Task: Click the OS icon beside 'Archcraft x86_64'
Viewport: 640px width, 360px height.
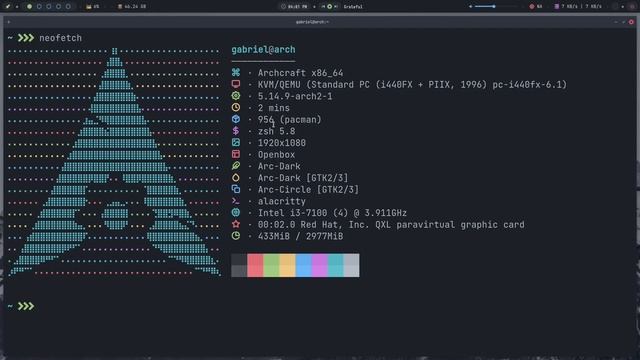Action: point(236,72)
